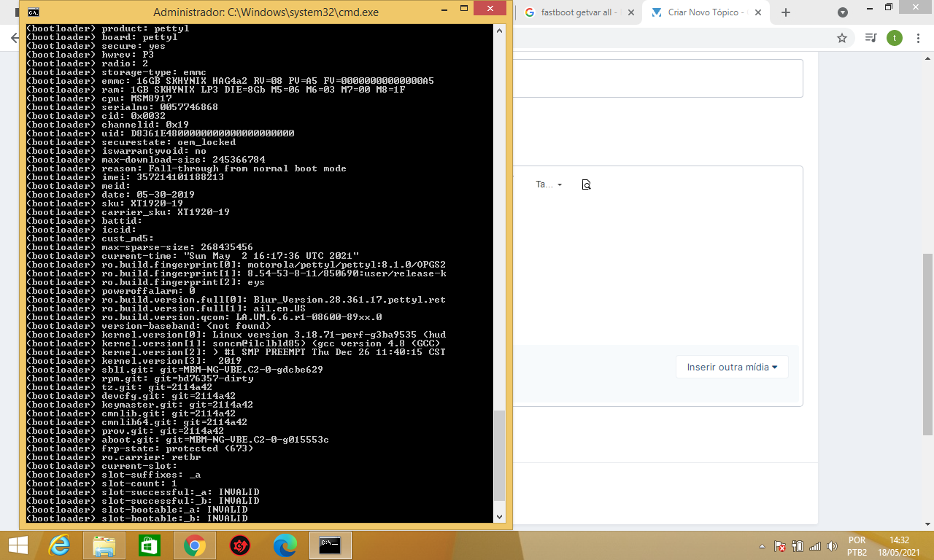Open network signal tray icon
This screenshot has height=560, width=934.
click(815, 546)
